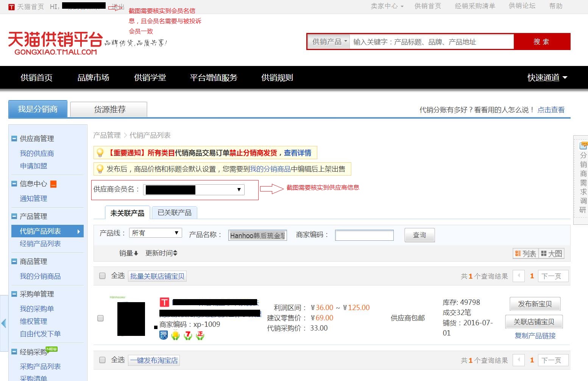This screenshot has width=588, height=381.
Task: Collapse the 经销采购 sidebar section
Action: (14, 352)
